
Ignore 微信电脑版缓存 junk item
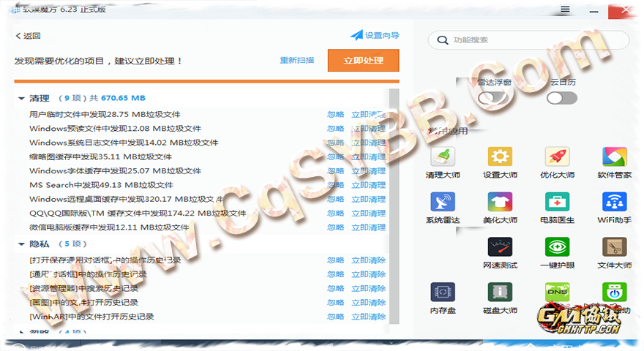[336, 227]
